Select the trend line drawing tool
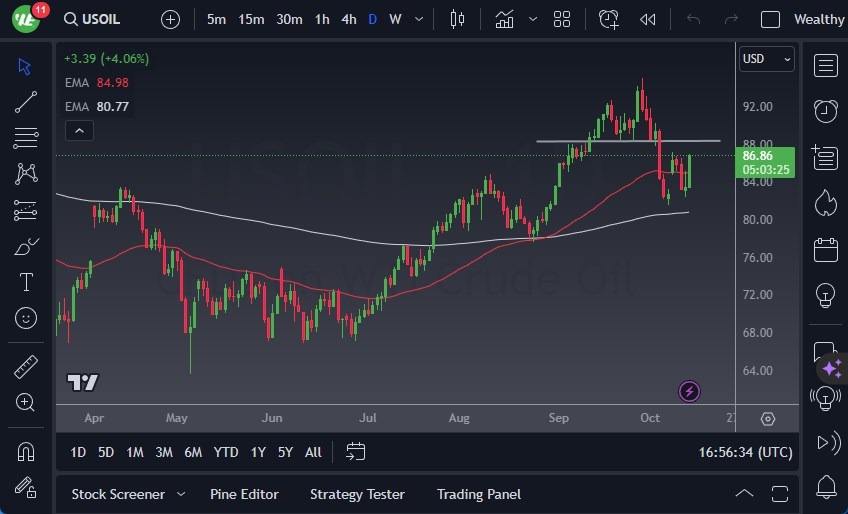The height and width of the screenshot is (514, 848). [26, 101]
